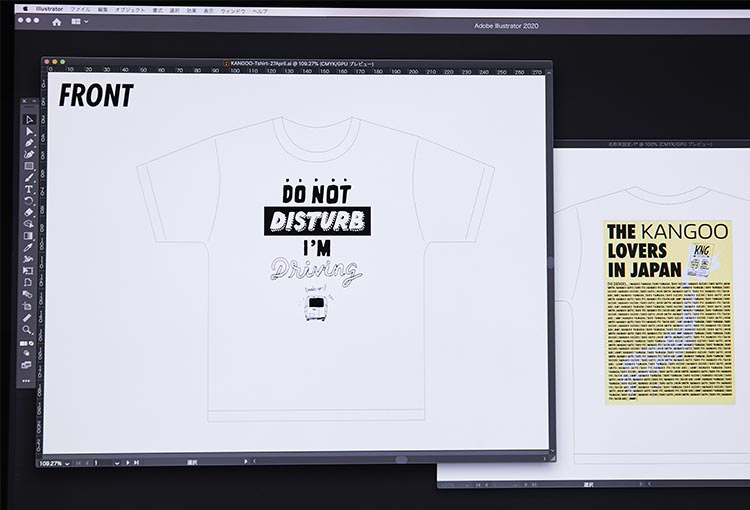Click the second document window title bar
The height and width of the screenshot is (510, 750).
(660, 144)
